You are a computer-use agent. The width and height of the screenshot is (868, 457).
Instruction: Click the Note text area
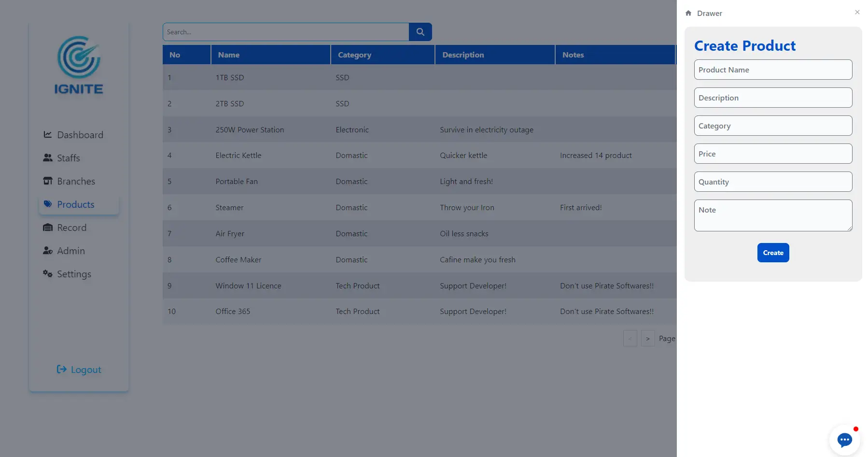(x=773, y=215)
